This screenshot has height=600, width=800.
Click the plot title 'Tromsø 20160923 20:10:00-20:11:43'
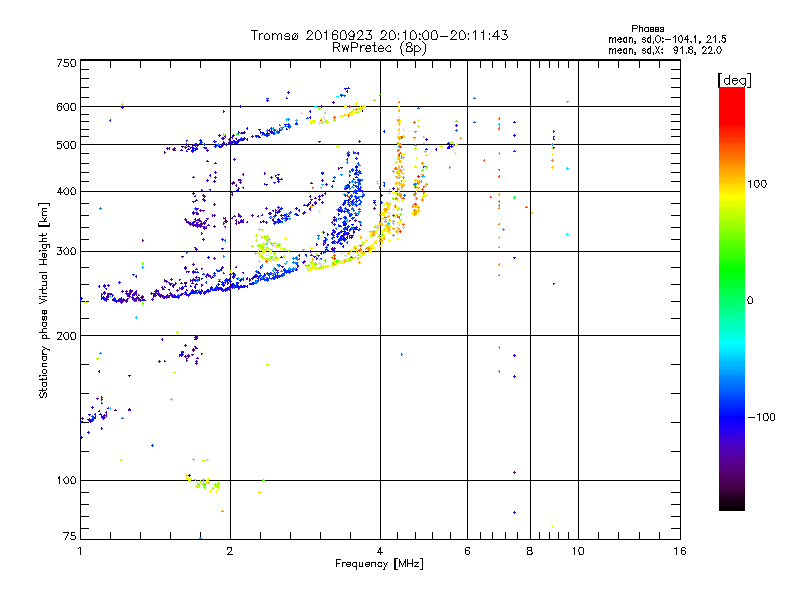(x=379, y=35)
